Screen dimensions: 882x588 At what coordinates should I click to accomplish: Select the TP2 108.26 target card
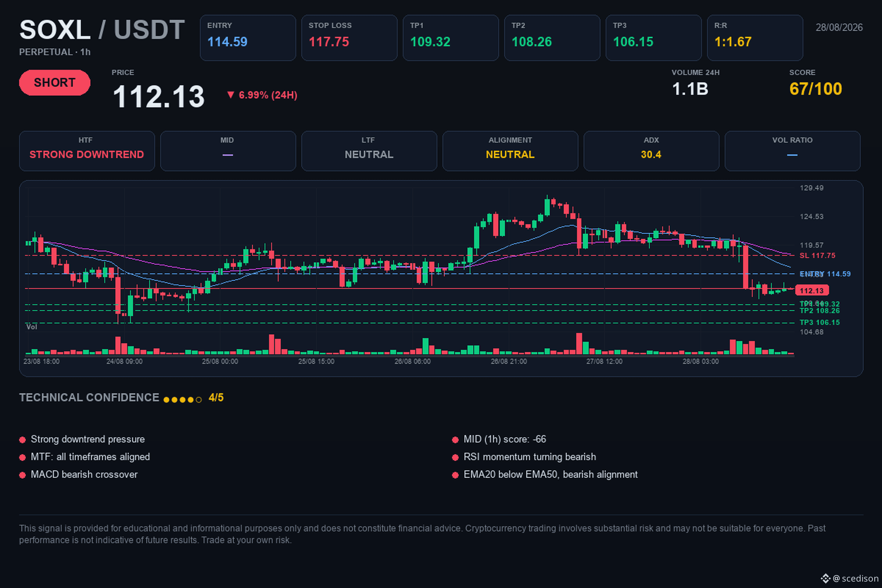click(552, 38)
